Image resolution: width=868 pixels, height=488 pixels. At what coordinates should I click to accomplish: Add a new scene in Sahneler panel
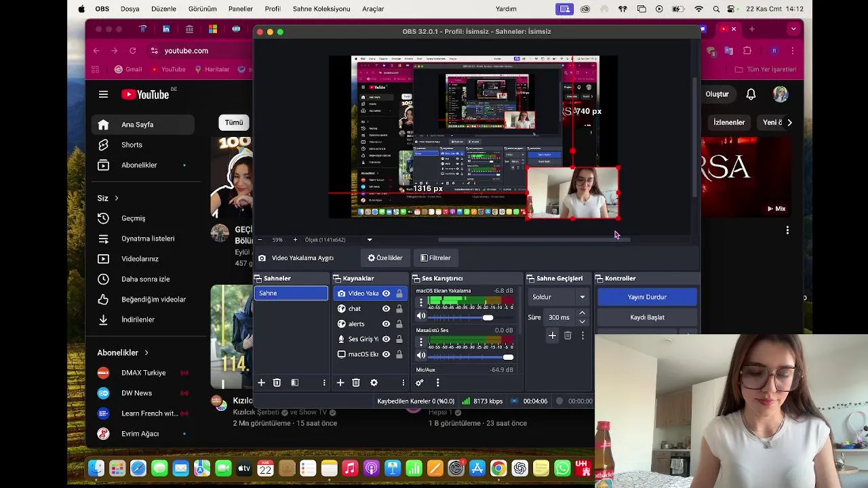pos(261,383)
